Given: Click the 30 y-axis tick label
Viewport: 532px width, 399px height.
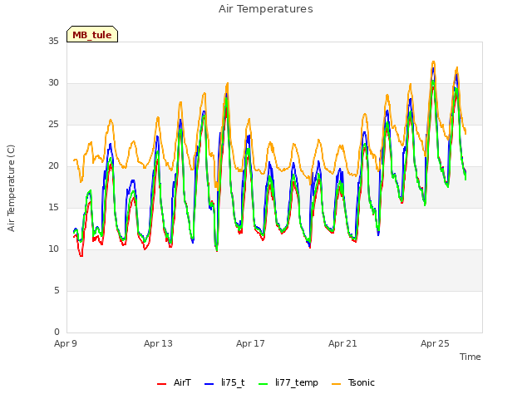Looking at the screenshot, I should click(53, 83).
